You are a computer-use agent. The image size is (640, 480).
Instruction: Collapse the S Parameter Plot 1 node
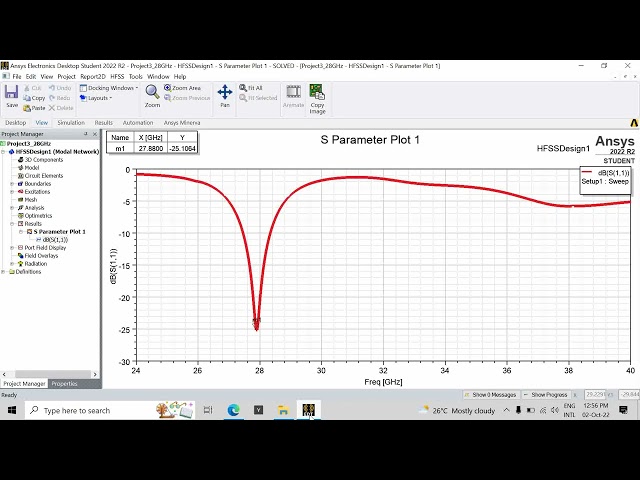(21, 231)
